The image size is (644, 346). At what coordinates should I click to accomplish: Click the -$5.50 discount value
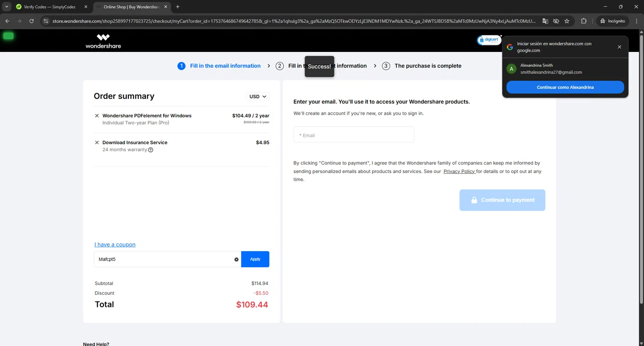click(261, 293)
